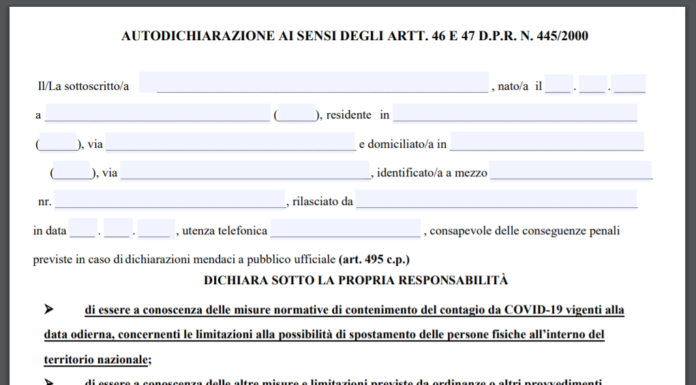Click the birth day field after "nato/a il"
Image resolution: width=696 pixels, height=385 pixels.
559,84
